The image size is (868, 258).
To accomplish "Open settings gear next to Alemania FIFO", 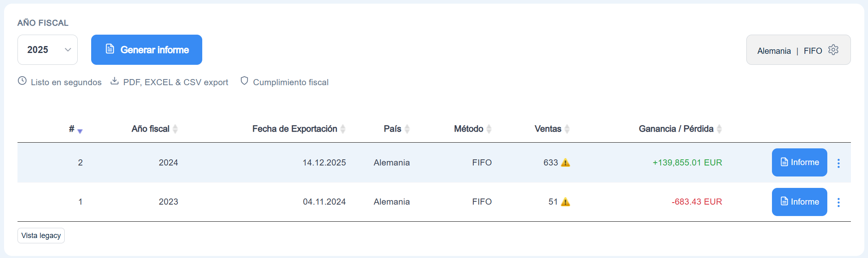I will pos(833,50).
